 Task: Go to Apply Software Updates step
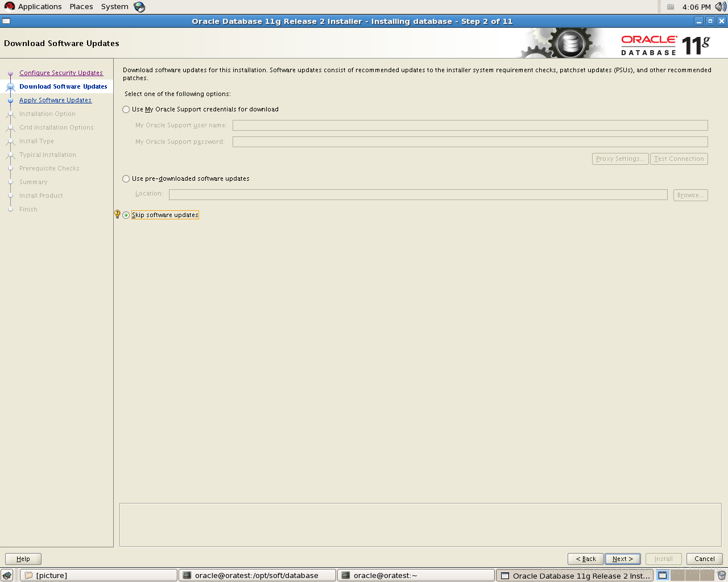pos(55,100)
